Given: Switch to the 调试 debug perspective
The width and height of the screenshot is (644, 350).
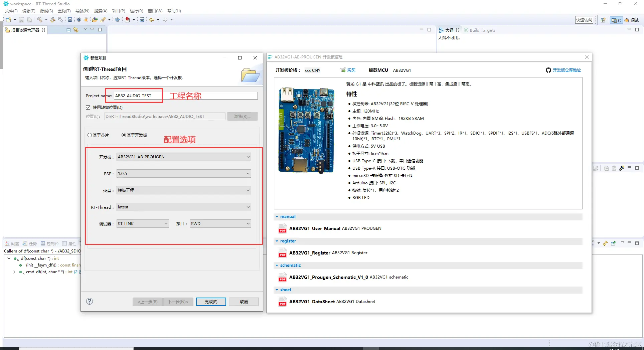Looking at the screenshot, I should coord(631,20).
